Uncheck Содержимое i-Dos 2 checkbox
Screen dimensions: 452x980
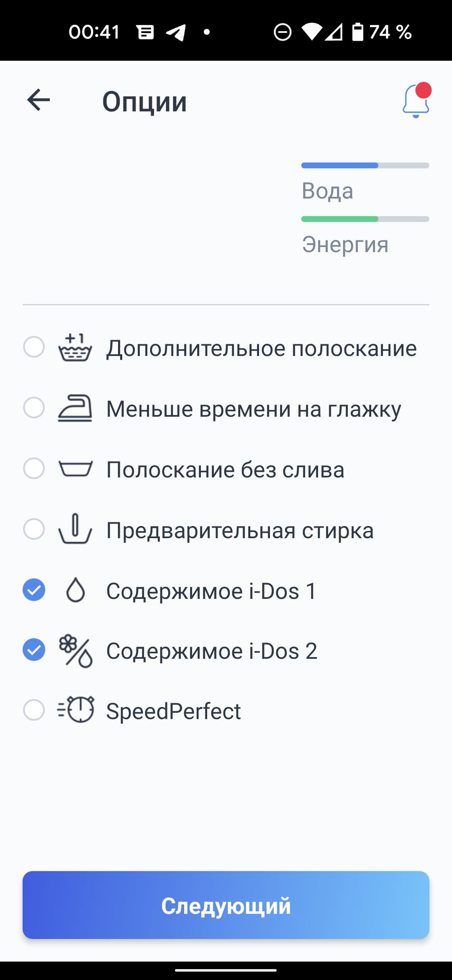click(x=34, y=650)
